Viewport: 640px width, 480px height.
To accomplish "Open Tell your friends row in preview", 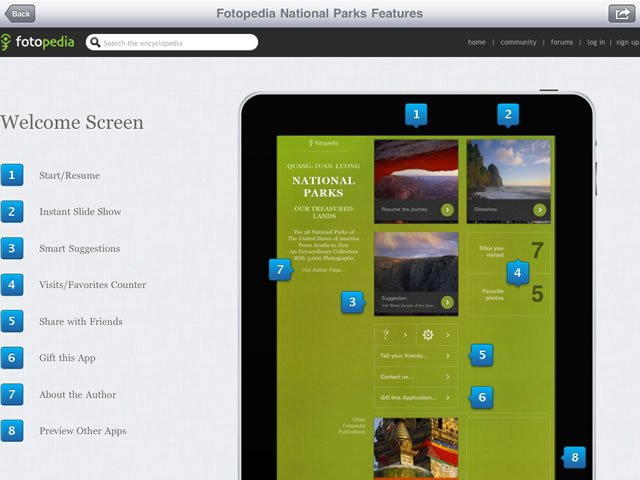I will pyautogui.click(x=416, y=356).
